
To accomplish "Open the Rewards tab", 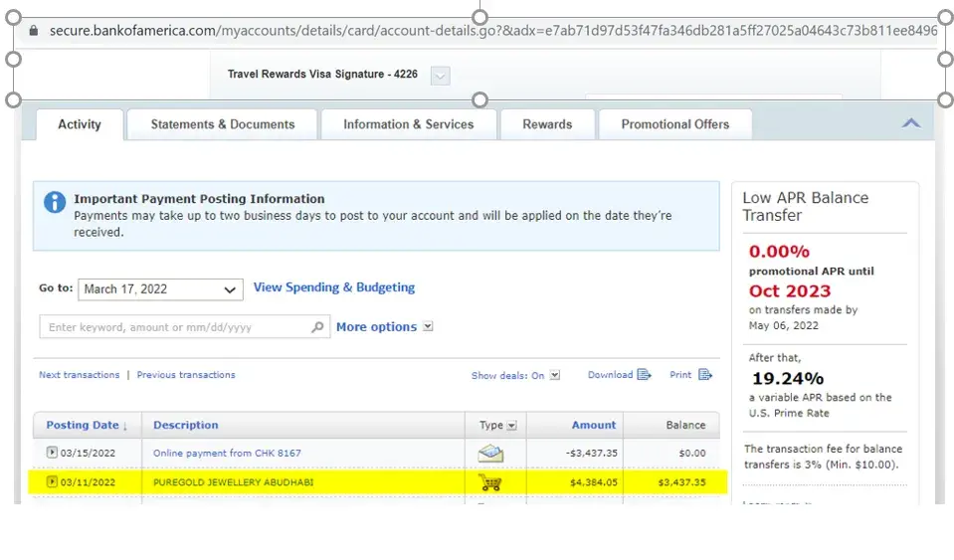I will click(x=547, y=124).
